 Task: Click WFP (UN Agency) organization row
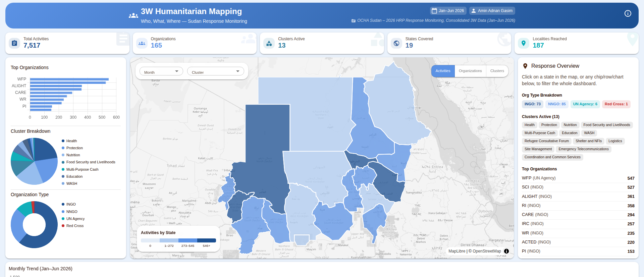578,178
